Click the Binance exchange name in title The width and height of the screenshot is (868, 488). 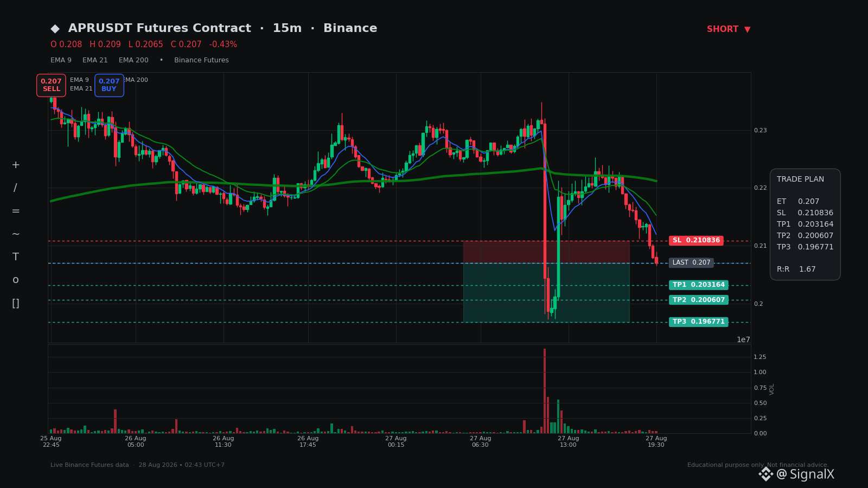point(350,28)
